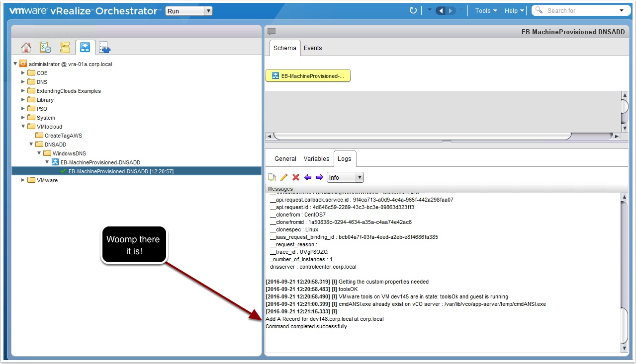Click the EB-MachineProvisioned workflow node in schema

(x=308, y=75)
